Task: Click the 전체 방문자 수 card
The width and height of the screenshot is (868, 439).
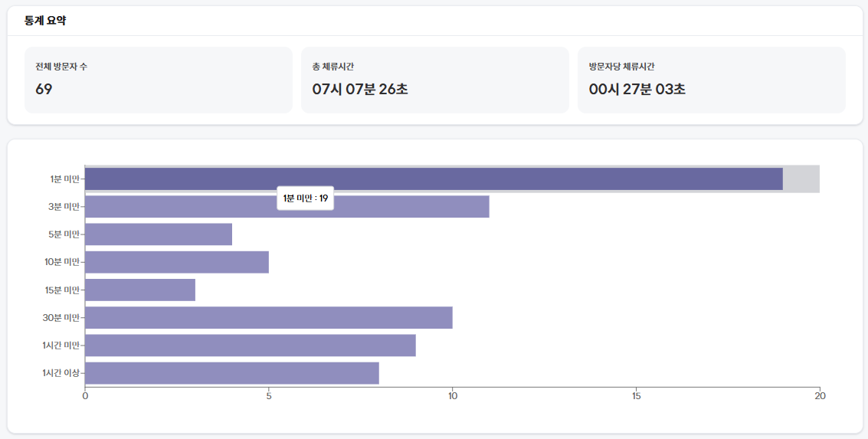Action: tap(159, 80)
